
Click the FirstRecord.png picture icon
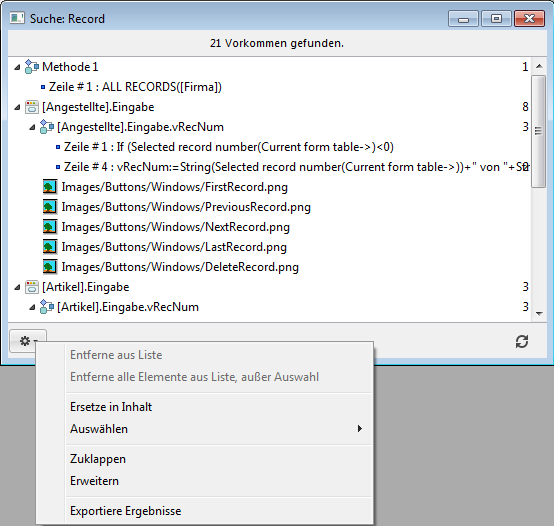click(x=50, y=187)
